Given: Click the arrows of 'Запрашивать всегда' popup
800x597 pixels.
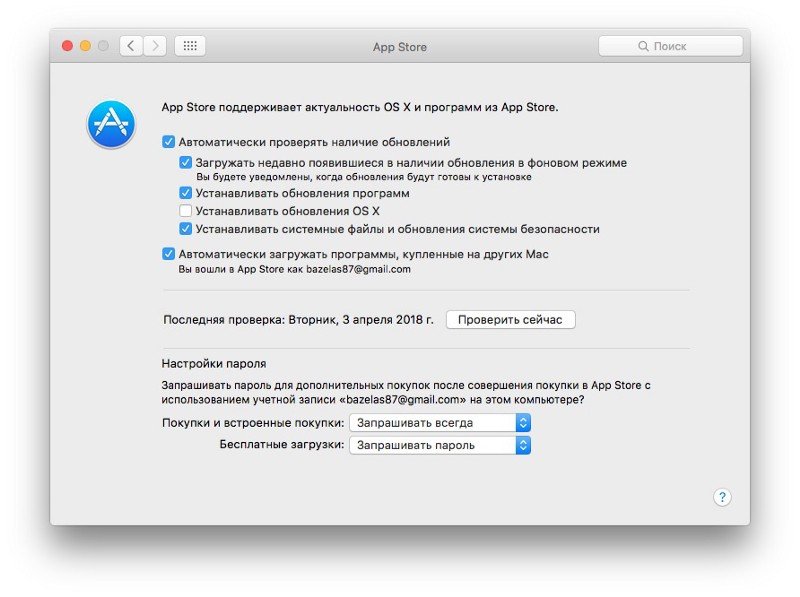Looking at the screenshot, I should tap(523, 422).
